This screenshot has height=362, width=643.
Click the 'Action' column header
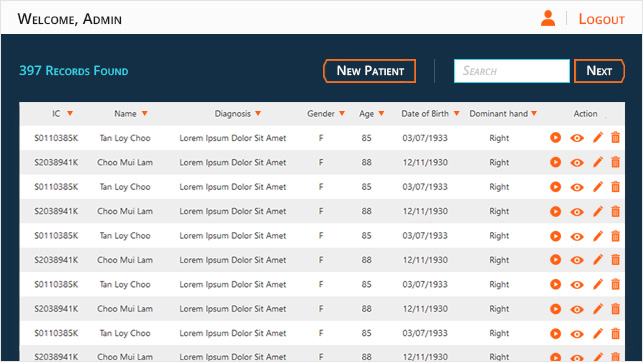point(585,114)
